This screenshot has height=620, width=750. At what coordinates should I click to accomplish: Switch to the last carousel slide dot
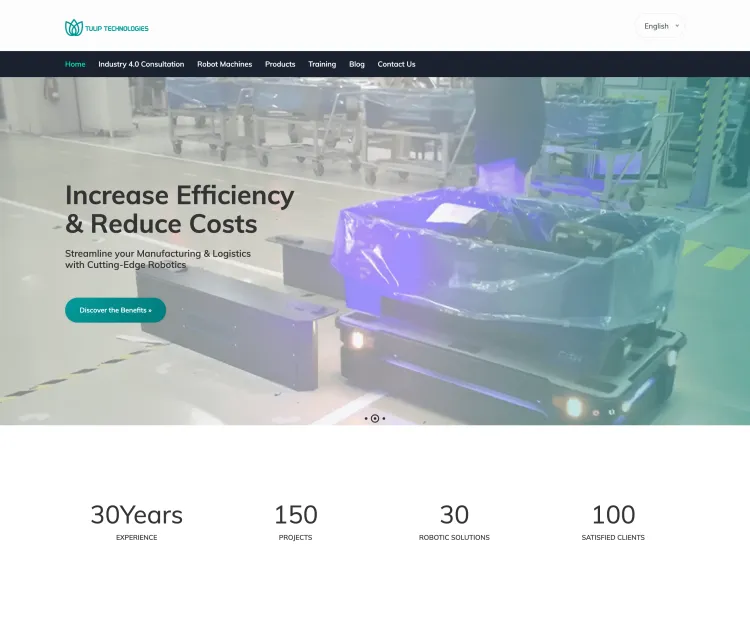[x=384, y=418]
